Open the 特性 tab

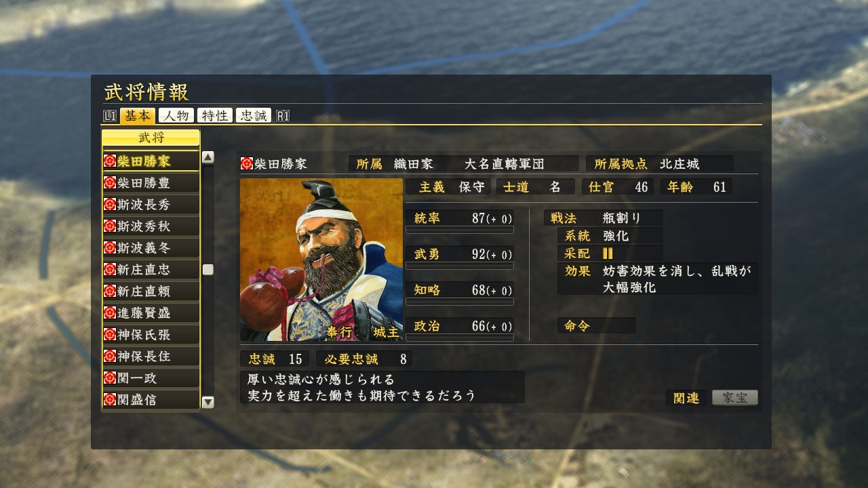pos(215,116)
